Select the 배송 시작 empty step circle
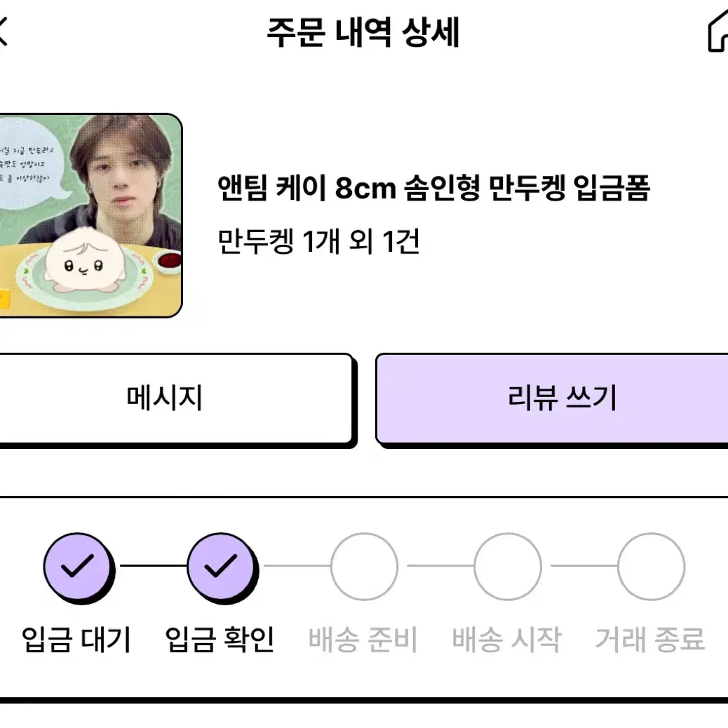 (508, 567)
